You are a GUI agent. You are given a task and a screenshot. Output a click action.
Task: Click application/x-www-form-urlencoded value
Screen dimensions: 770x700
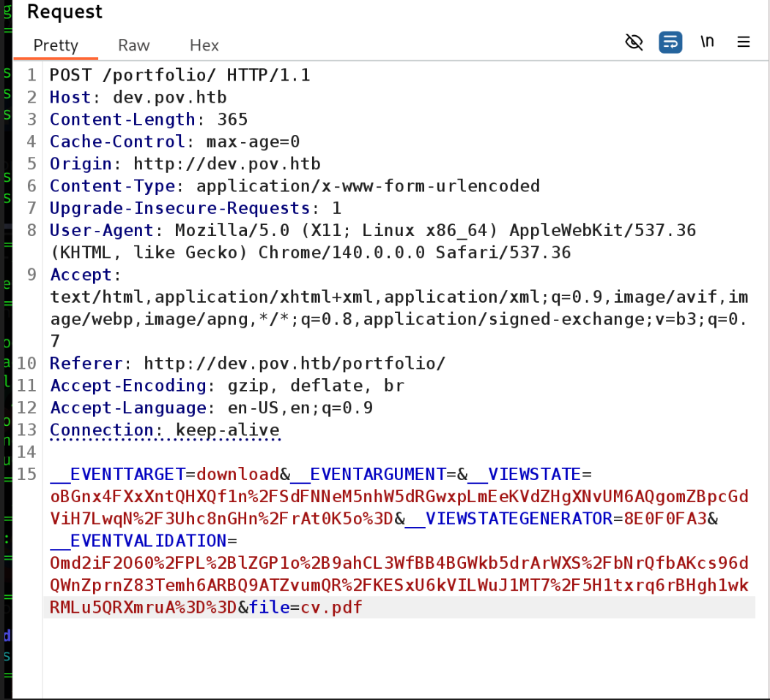tap(368, 185)
